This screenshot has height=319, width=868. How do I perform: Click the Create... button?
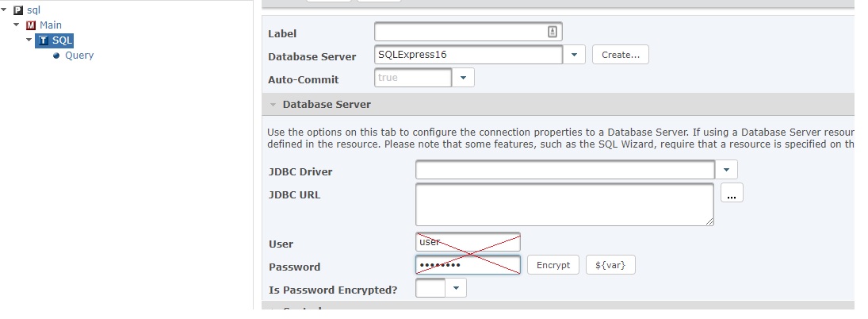[620, 55]
